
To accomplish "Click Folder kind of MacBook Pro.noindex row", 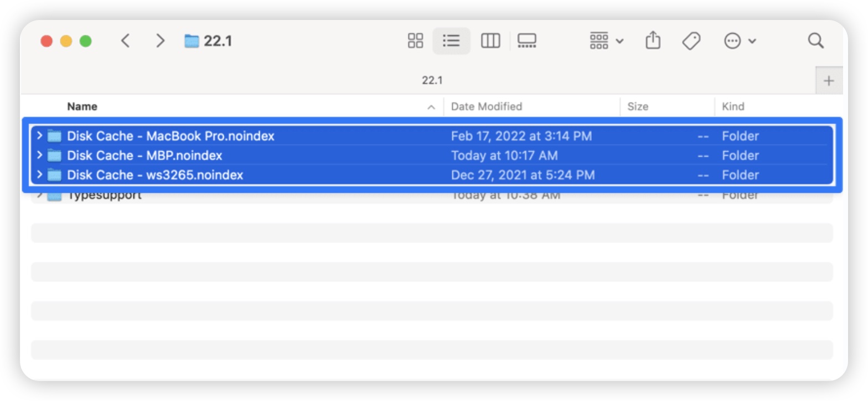I will [740, 136].
